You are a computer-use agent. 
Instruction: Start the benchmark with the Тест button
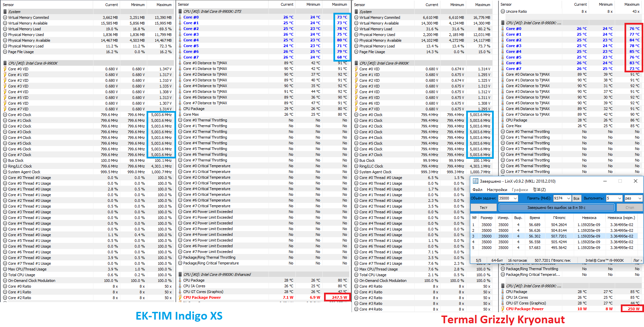click(x=483, y=208)
